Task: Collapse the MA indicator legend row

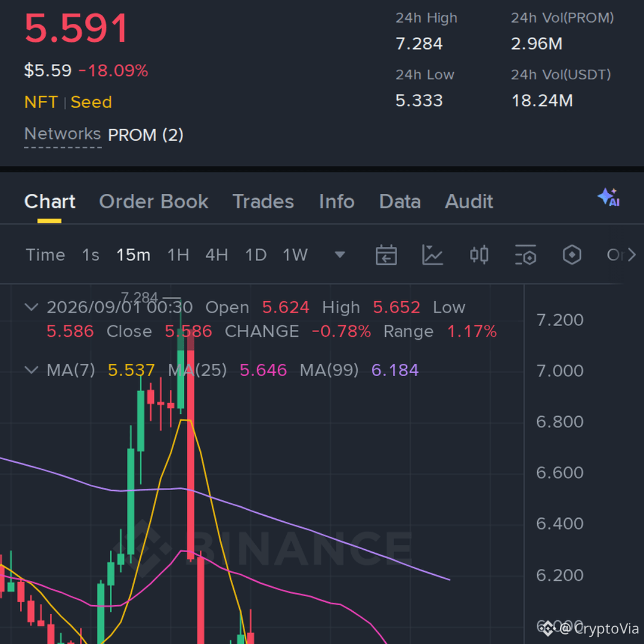Action: point(32,370)
